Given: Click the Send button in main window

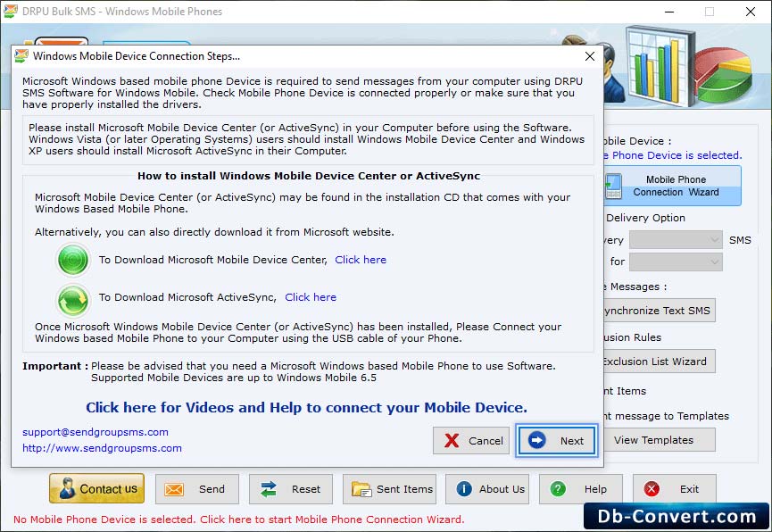Looking at the screenshot, I should [x=197, y=489].
